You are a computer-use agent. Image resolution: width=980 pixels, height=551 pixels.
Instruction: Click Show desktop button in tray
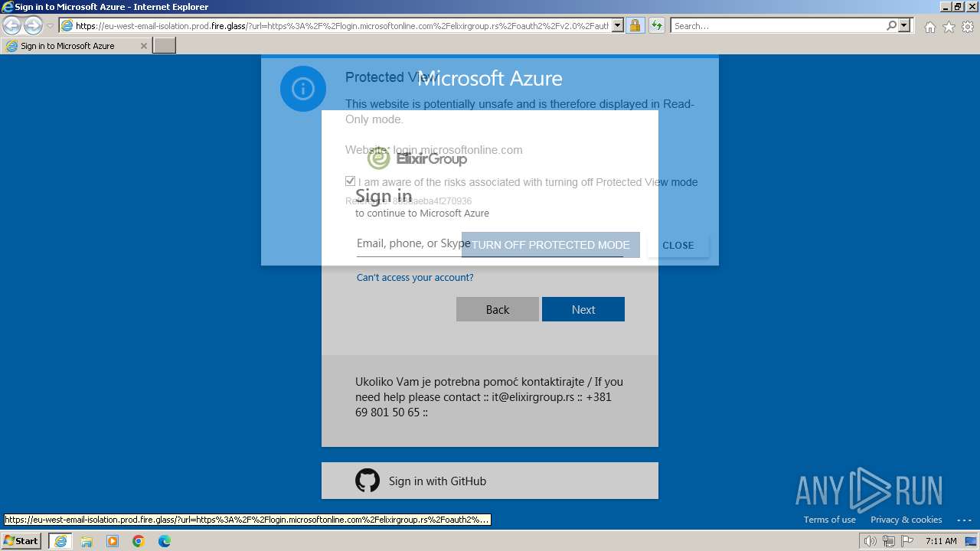click(x=971, y=541)
